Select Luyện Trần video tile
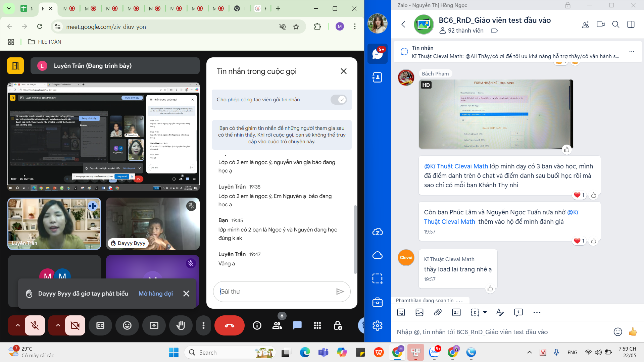Image resolution: width=644 pixels, height=362 pixels. [x=54, y=224]
